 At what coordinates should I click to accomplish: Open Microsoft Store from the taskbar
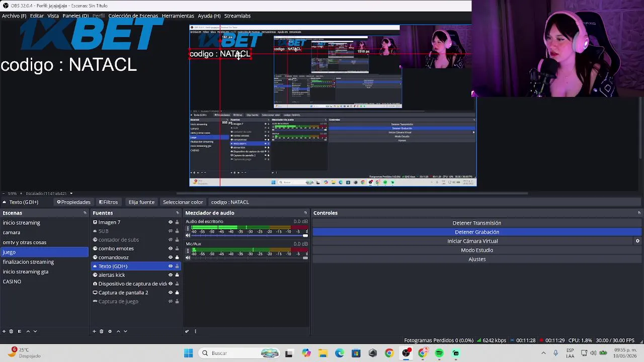pyautogui.click(x=356, y=353)
